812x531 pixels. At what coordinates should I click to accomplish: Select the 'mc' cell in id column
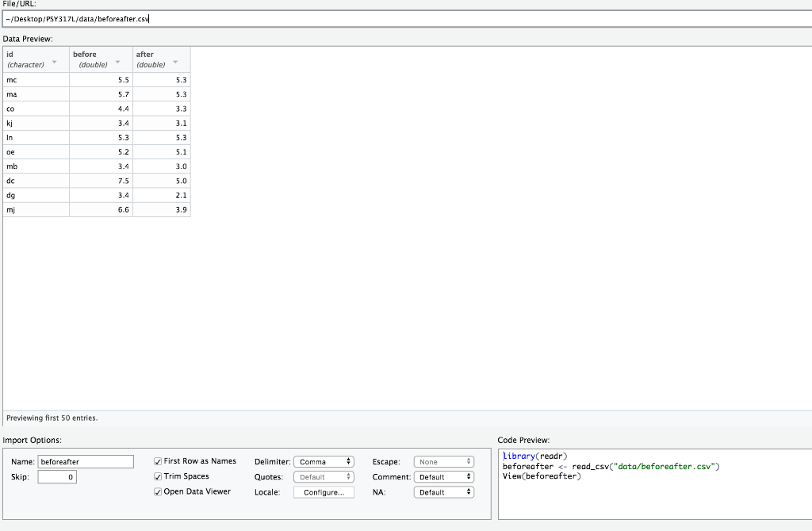(x=12, y=80)
